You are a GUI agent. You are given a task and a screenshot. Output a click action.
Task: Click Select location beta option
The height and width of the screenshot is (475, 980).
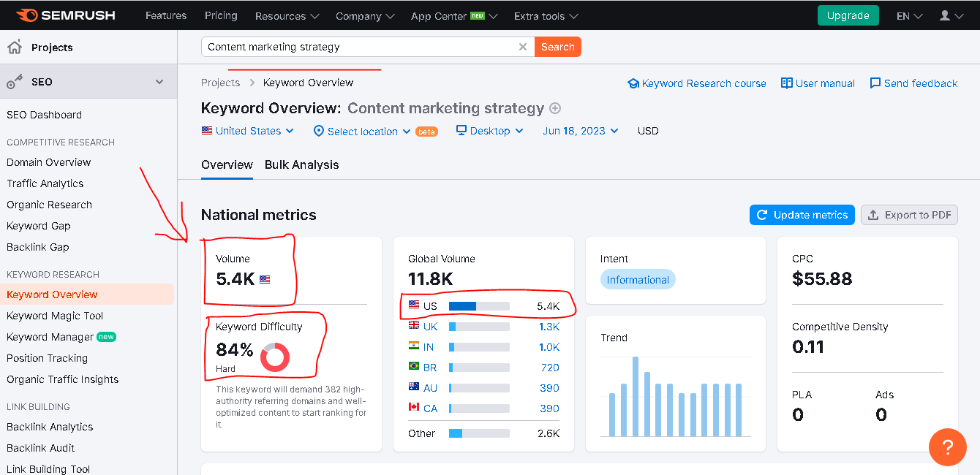(375, 132)
